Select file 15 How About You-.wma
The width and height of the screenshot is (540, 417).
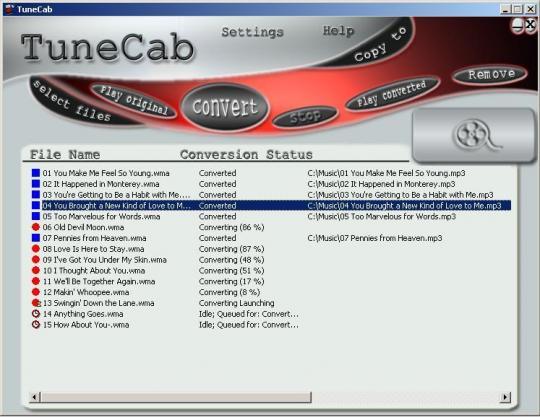86,325
